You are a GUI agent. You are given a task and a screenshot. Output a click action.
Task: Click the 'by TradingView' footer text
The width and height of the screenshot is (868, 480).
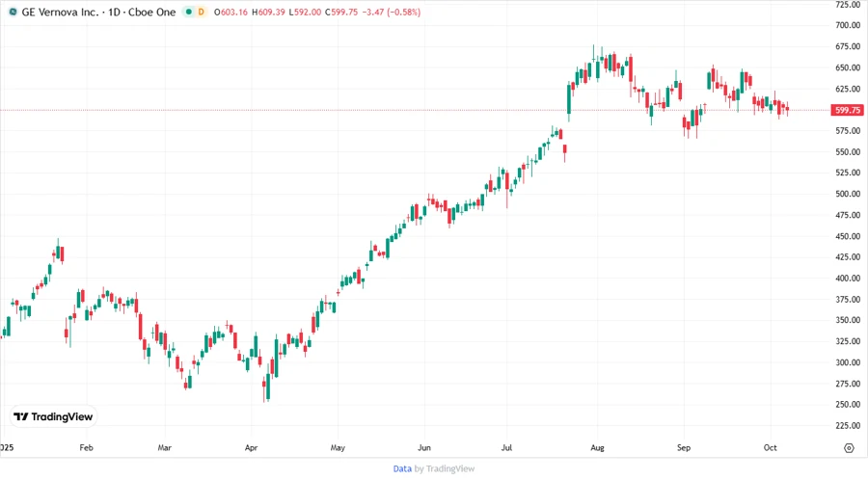pyautogui.click(x=445, y=468)
